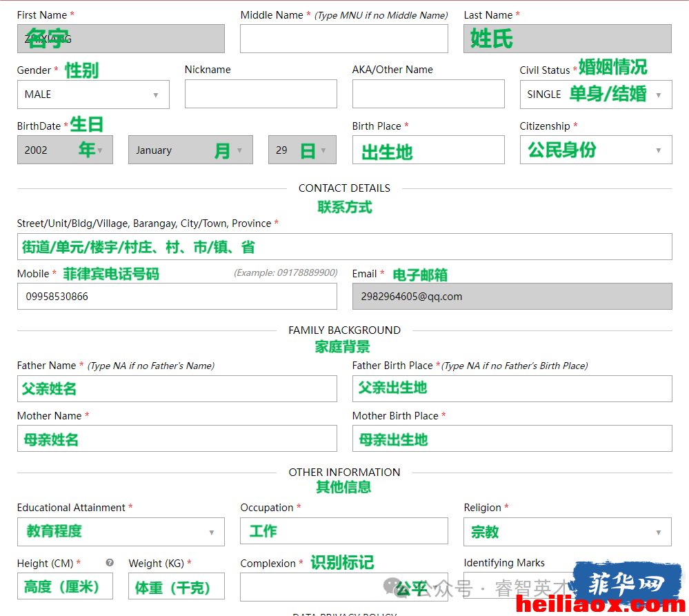This screenshot has height=616, width=689.
Task: Click the AKA/Other Name field
Action: coord(428,94)
